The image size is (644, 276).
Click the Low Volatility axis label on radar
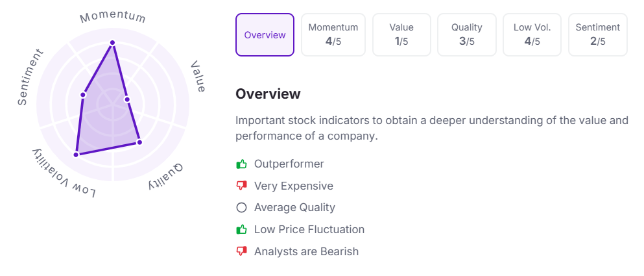point(64,174)
